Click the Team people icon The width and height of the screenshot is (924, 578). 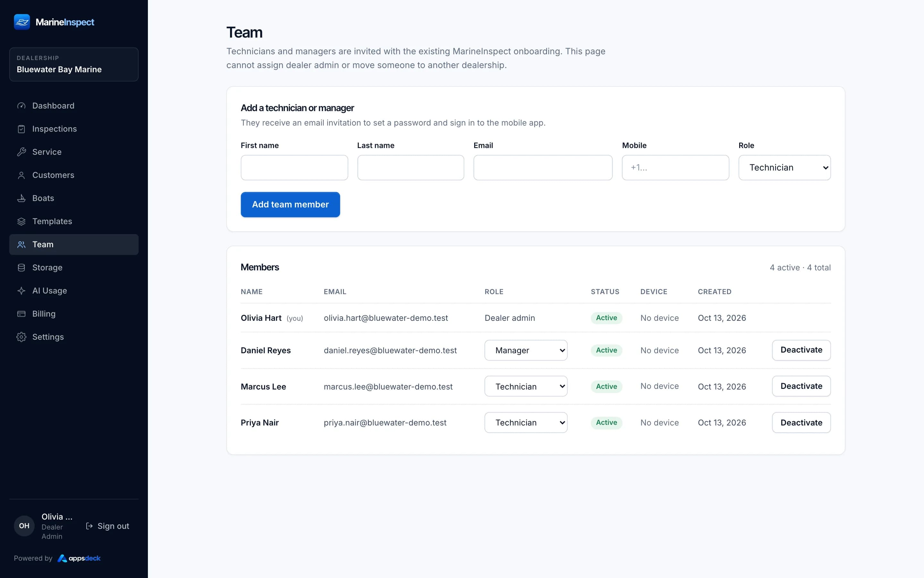[21, 244]
